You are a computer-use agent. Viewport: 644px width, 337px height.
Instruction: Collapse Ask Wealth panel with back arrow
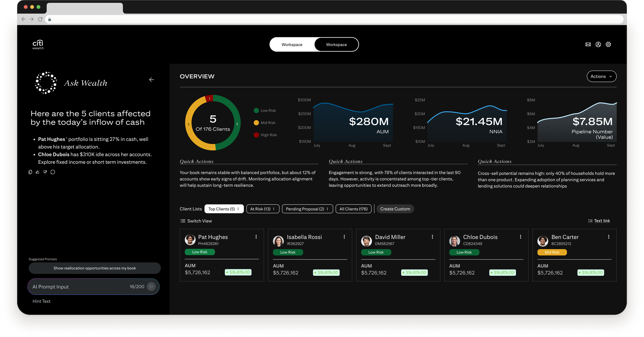click(x=151, y=80)
